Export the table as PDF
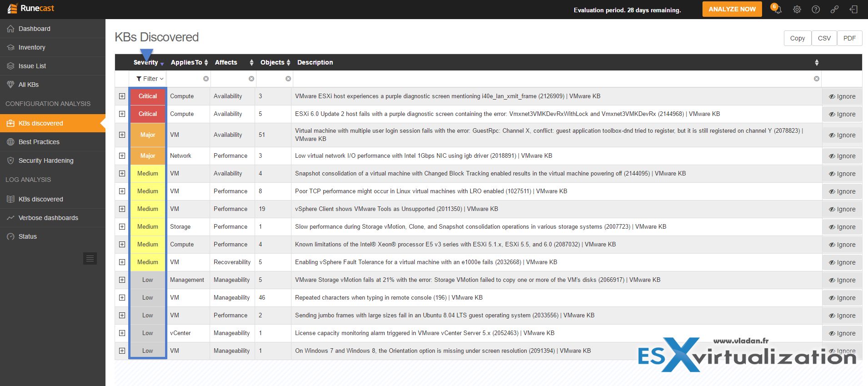Screen dimensions: 868x386 click(849, 38)
